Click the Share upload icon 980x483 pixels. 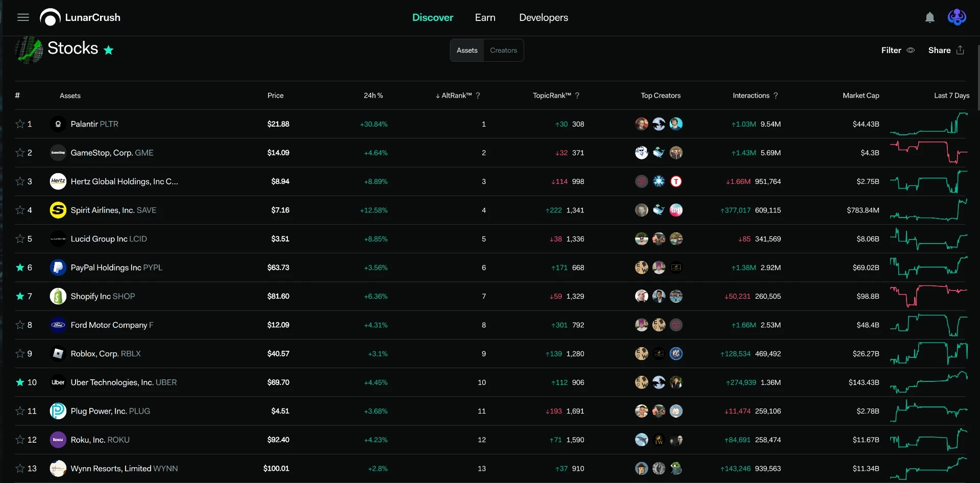coord(960,50)
